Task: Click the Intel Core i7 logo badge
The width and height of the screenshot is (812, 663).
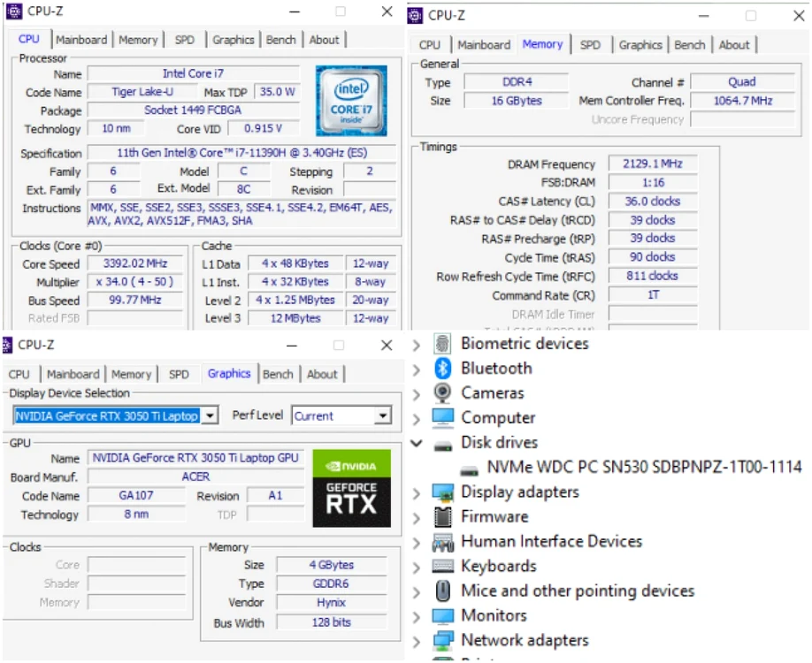Action: point(351,101)
